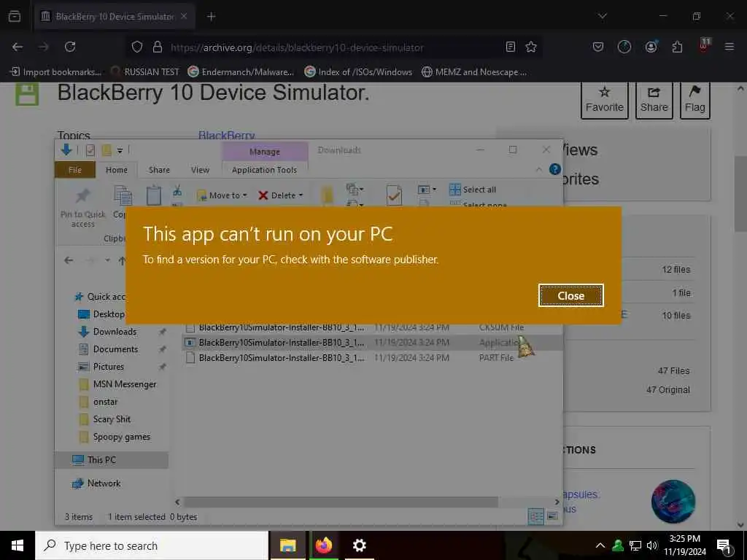The image size is (747, 560).
Task: Click the Firefox back arrow
Action: (x=18, y=47)
